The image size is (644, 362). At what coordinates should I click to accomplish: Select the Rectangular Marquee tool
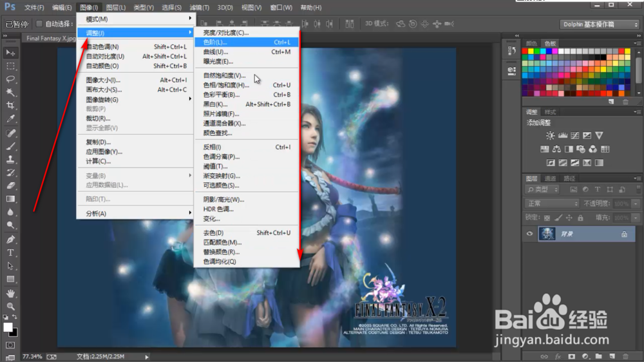pos(10,66)
